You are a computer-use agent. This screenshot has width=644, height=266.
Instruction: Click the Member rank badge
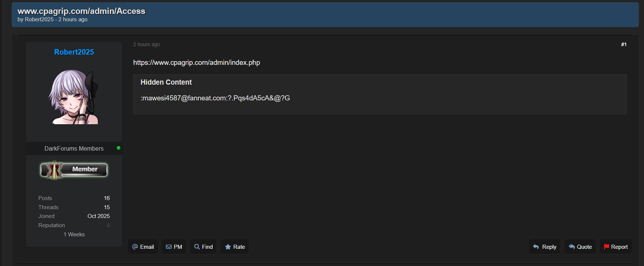[74, 170]
